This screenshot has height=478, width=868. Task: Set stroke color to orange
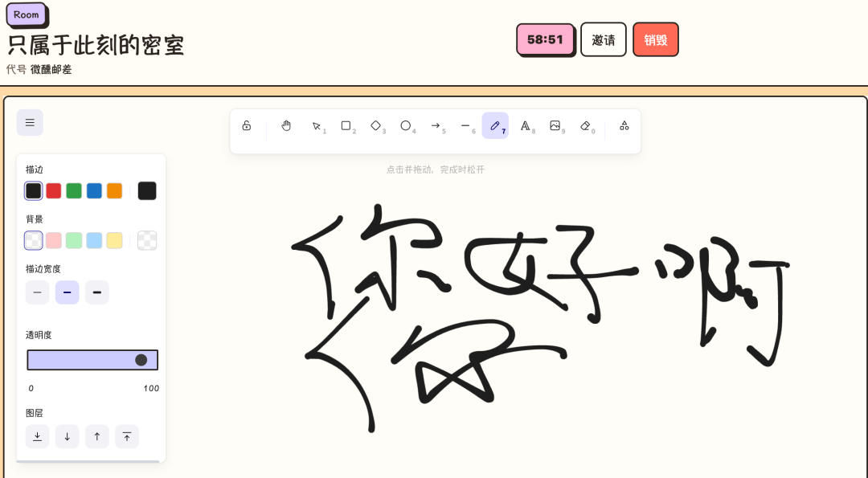pos(115,191)
